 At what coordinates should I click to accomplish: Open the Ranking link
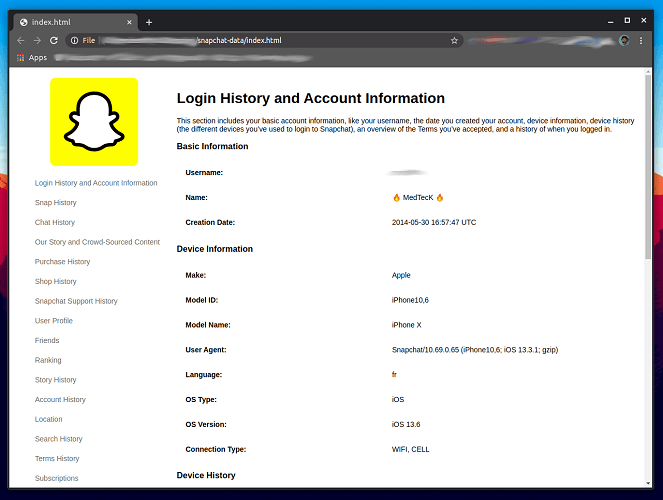tap(48, 360)
